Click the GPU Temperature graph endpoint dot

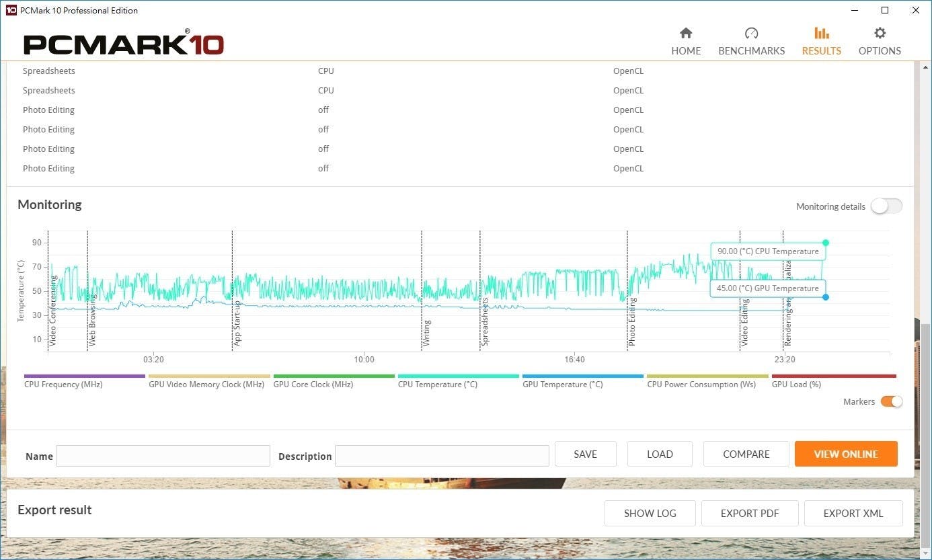826,297
